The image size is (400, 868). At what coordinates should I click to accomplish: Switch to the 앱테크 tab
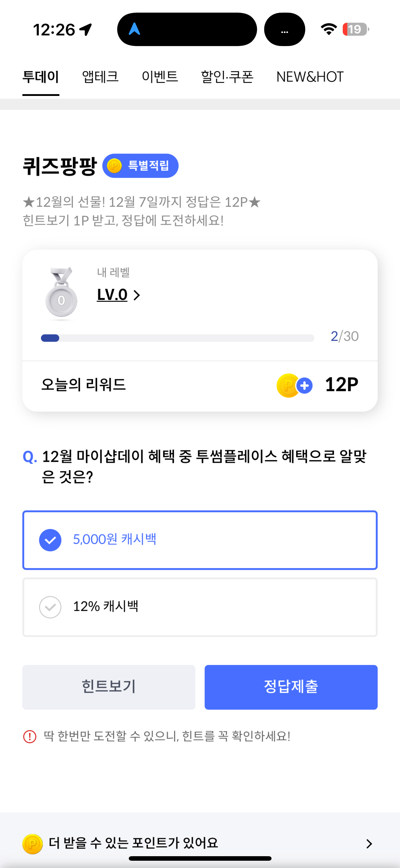pyautogui.click(x=101, y=77)
